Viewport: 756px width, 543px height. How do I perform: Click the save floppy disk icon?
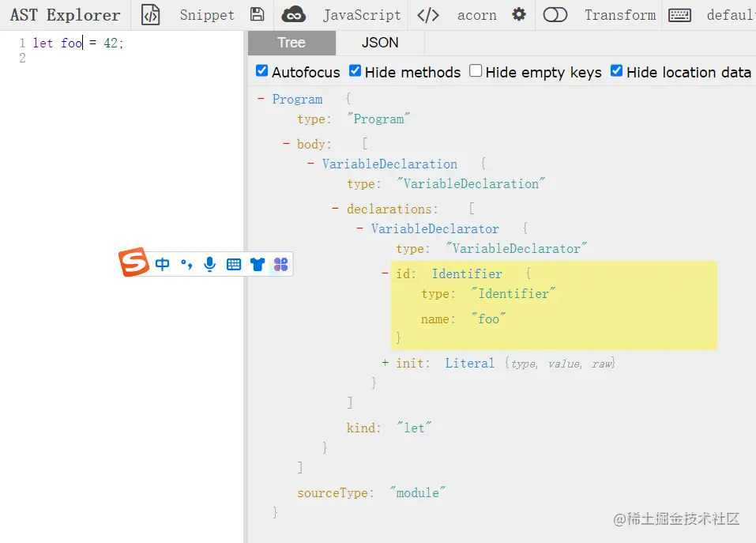(257, 14)
